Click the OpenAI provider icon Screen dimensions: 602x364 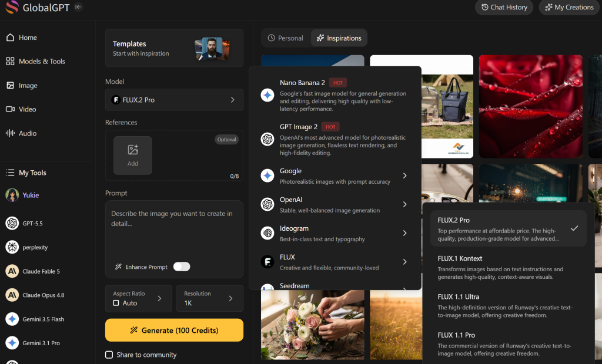pyautogui.click(x=267, y=204)
